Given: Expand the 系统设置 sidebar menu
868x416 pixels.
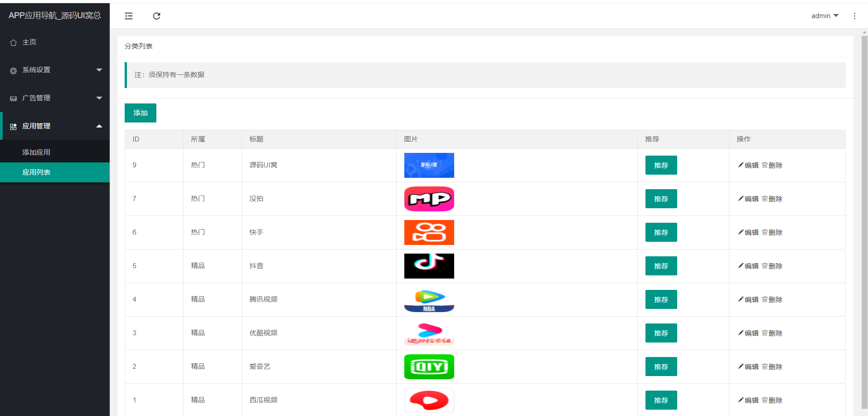Looking at the screenshot, I should pyautogui.click(x=54, y=70).
